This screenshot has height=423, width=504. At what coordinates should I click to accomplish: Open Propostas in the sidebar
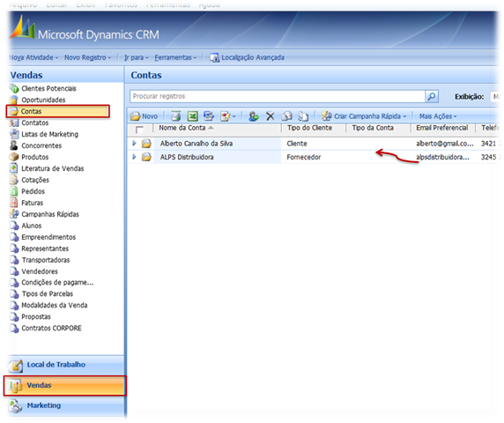[x=36, y=316]
